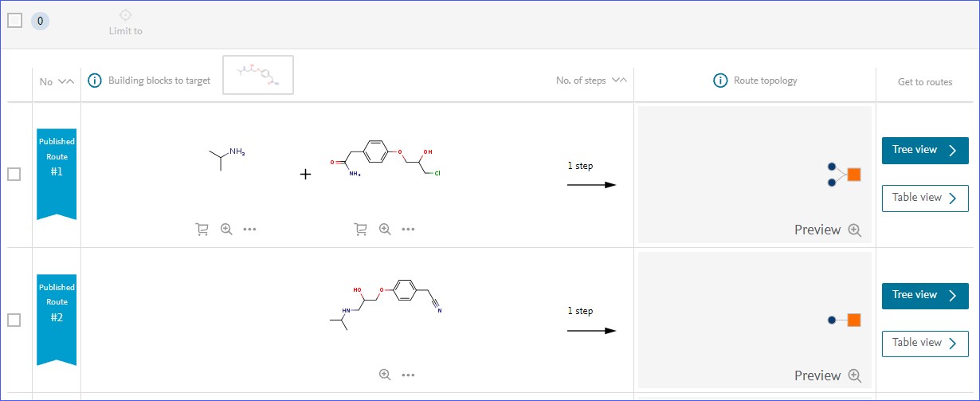Click the Route topology info icon
980x401 pixels.
(720, 81)
